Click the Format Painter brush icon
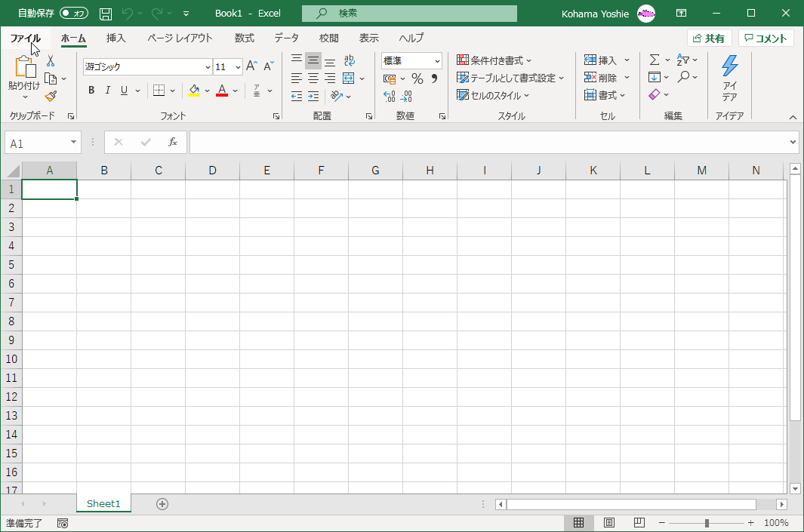 (x=51, y=96)
